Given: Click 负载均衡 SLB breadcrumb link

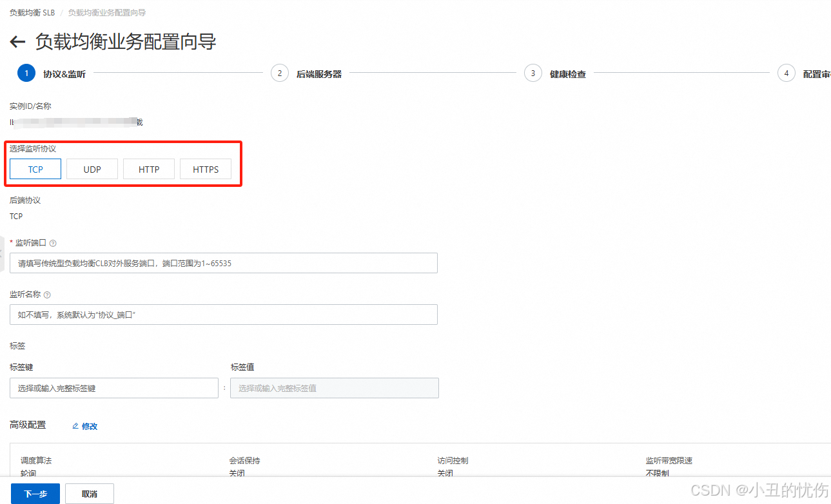Looking at the screenshot, I should pyautogui.click(x=32, y=13).
